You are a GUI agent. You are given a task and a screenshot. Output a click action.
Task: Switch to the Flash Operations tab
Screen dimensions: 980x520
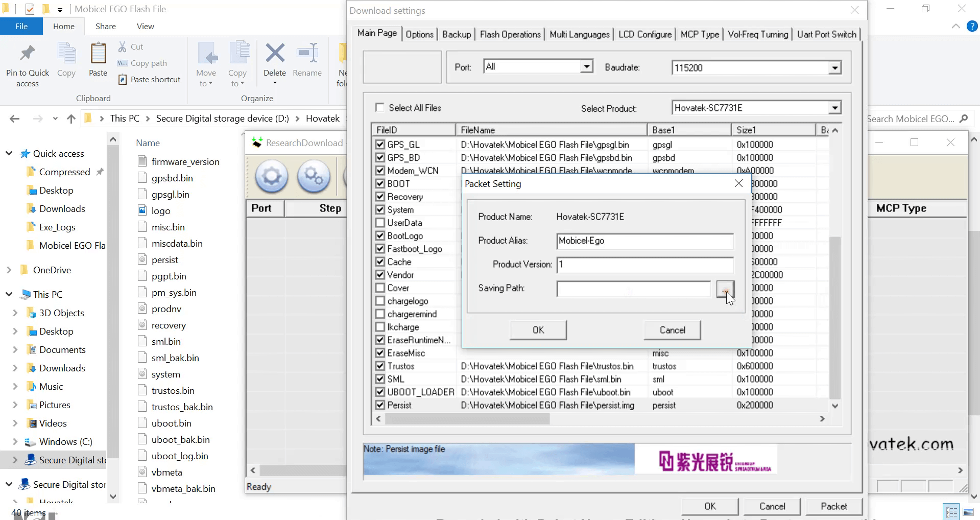tap(510, 34)
